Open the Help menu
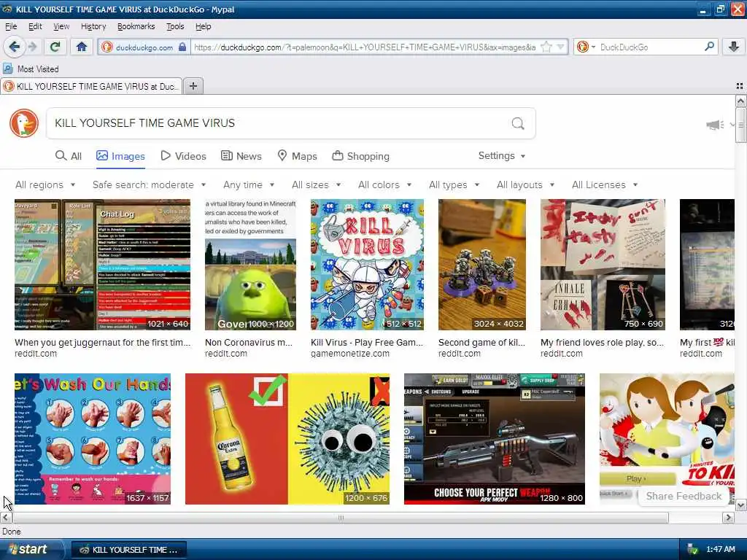747x560 pixels. 203,27
